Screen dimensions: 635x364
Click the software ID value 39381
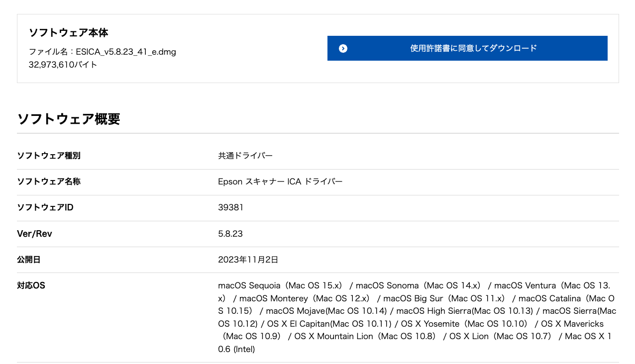coord(231,207)
